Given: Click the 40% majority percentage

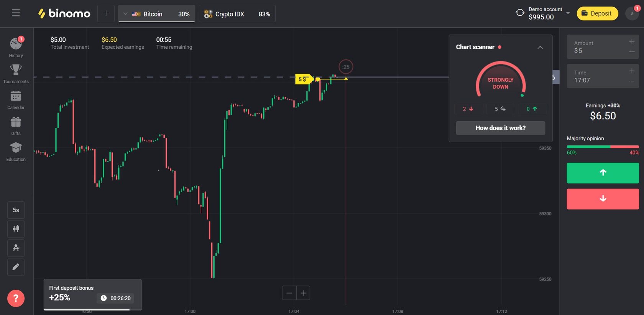Looking at the screenshot, I should click(x=634, y=153).
